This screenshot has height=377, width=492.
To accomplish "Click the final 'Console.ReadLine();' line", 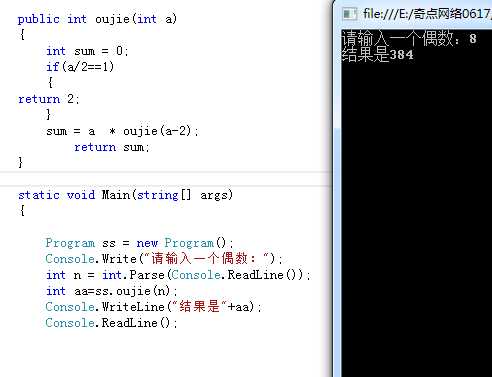I will pos(111,323).
